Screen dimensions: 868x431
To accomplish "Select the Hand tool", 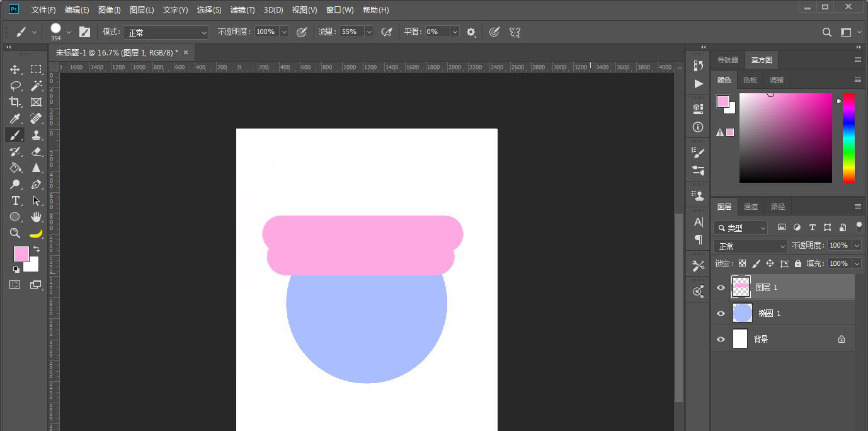I will click(36, 217).
